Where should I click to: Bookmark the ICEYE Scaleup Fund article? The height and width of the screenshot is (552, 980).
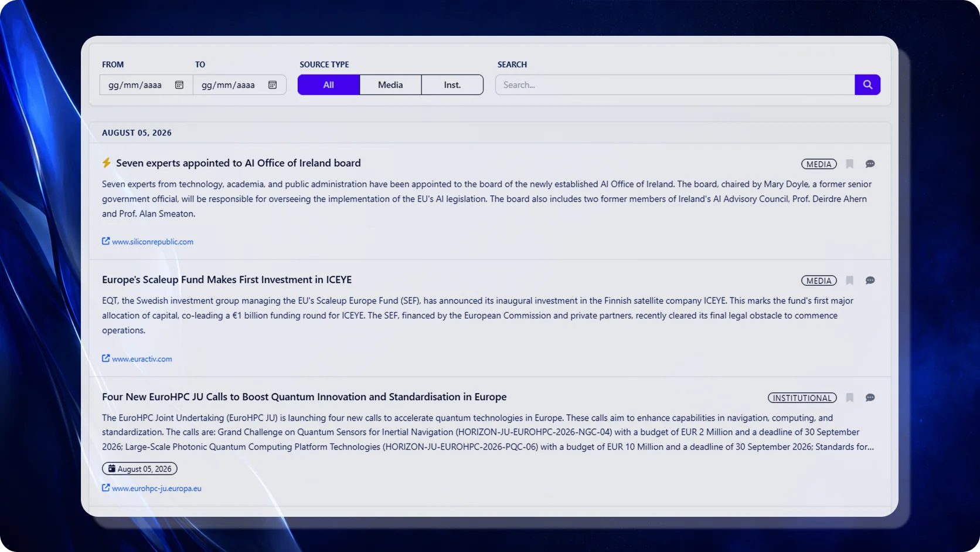point(849,280)
